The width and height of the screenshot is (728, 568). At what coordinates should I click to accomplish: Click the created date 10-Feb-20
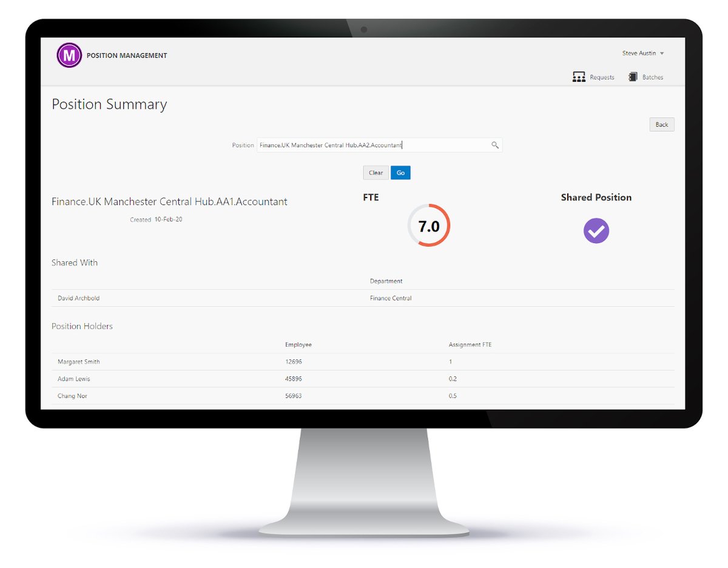click(168, 219)
